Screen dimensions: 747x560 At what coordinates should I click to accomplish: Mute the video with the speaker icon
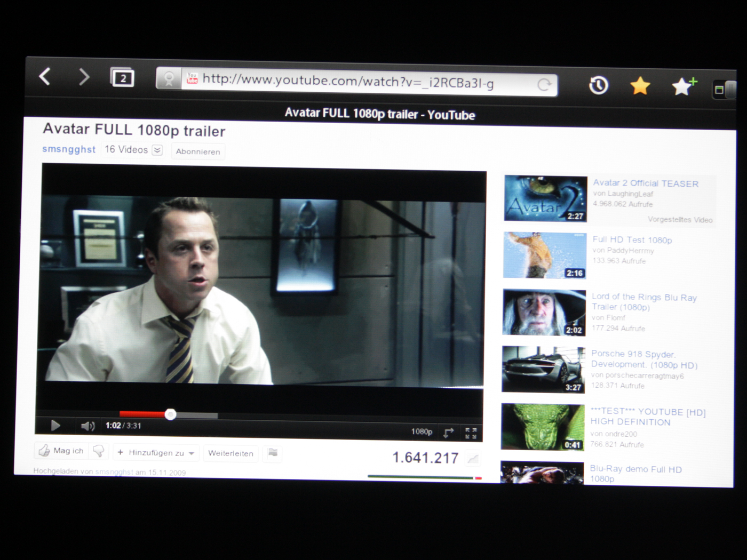coord(88,426)
